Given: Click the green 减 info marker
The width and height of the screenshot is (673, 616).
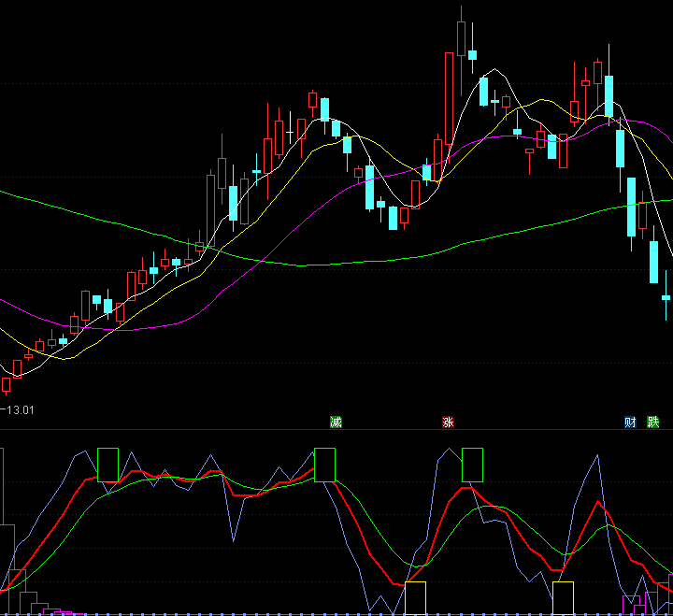Looking at the screenshot, I should point(336,422).
